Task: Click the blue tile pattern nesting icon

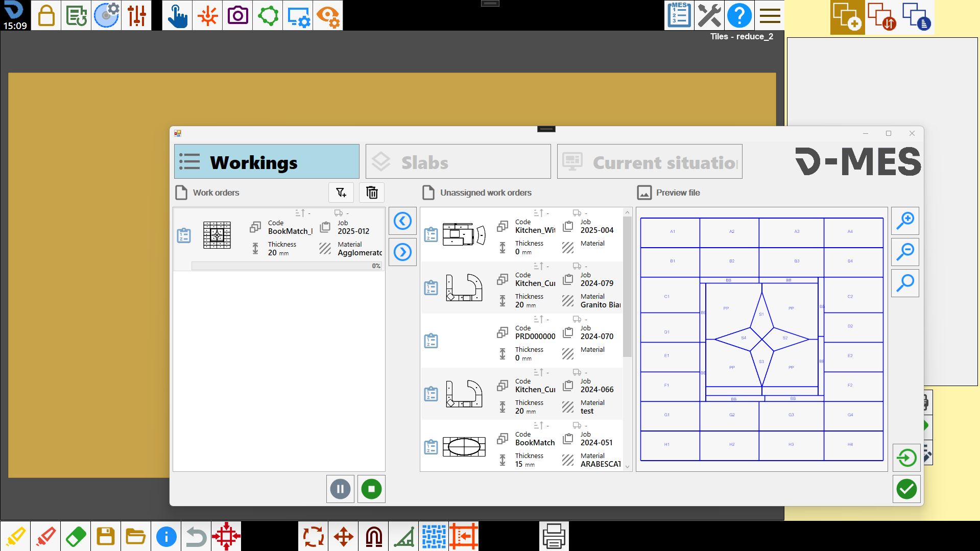Action: coord(434,536)
